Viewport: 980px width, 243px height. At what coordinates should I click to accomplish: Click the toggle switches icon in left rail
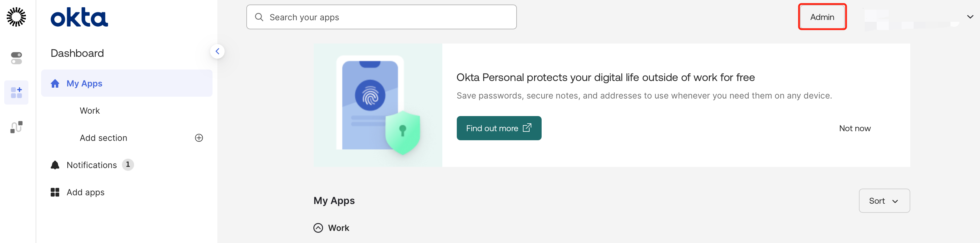tap(16, 58)
